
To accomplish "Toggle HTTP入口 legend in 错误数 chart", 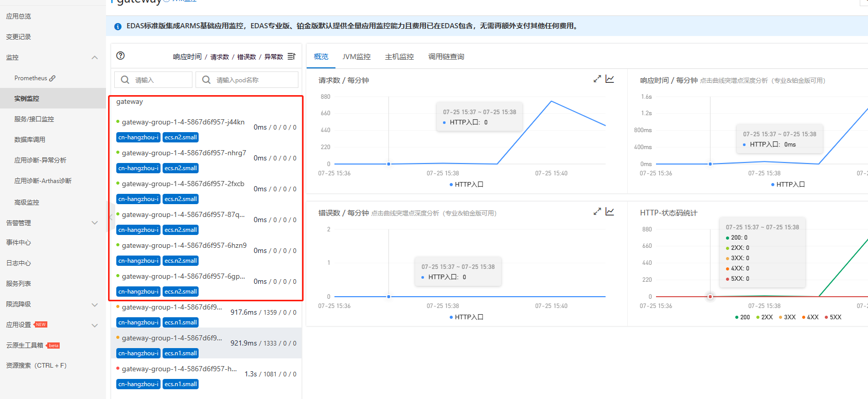I will tap(467, 317).
